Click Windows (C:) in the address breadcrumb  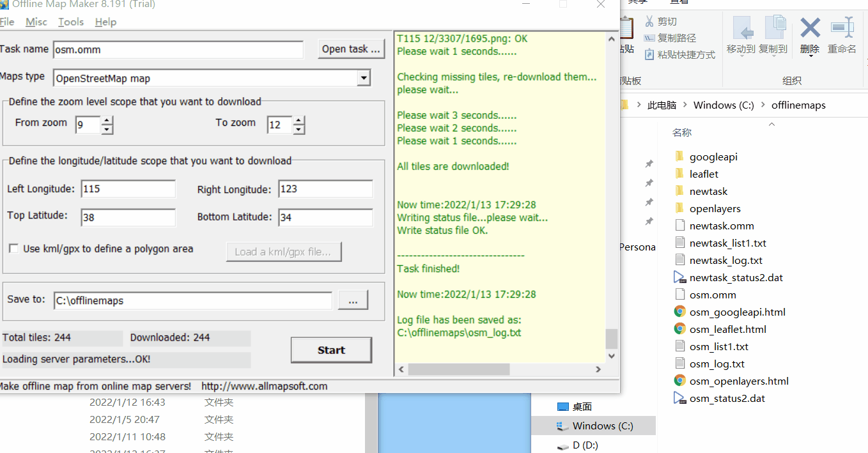point(724,105)
